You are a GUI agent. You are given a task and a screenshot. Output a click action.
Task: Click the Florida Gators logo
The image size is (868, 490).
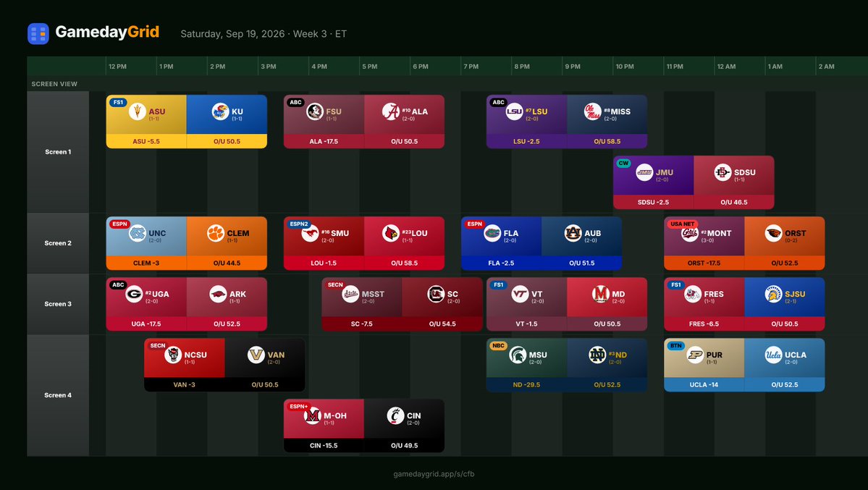tap(492, 233)
